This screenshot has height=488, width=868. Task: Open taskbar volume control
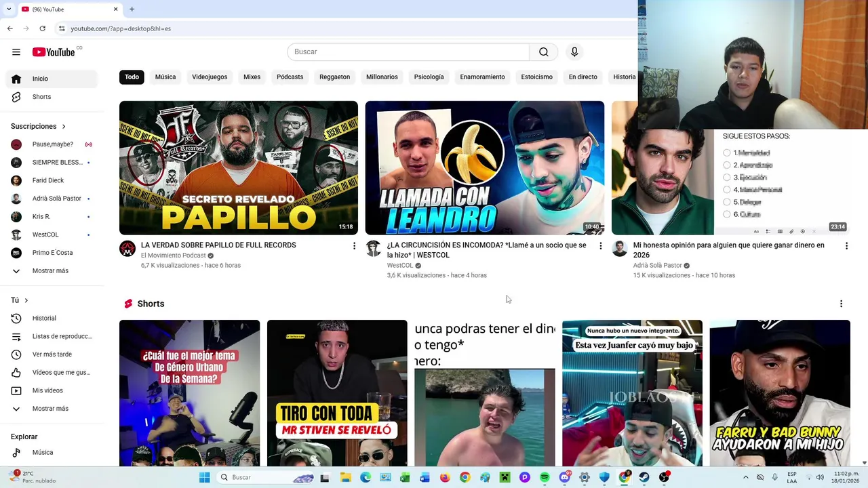point(820,477)
